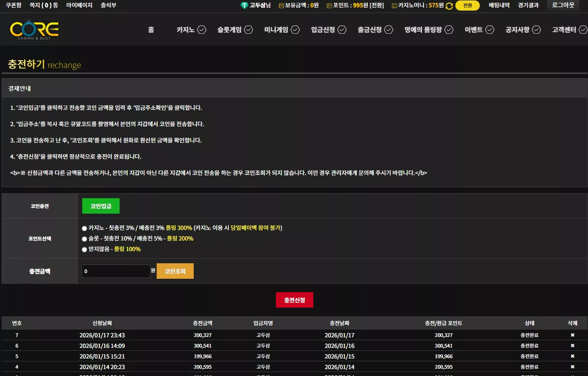Delete row 7 with the X icon
The image size is (588, 376).
point(573,335)
